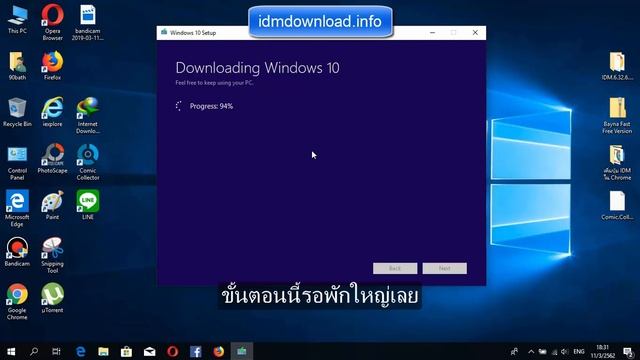The height and width of the screenshot is (360, 640).
Task: Click the Next button in Setup
Action: [x=444, y=268]
